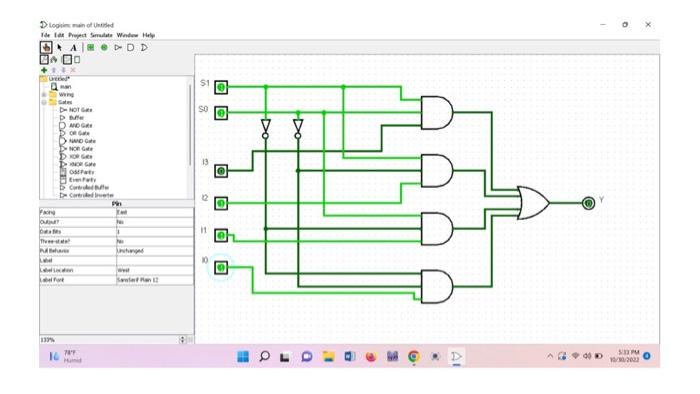The image size is (700, 394).
Task: Pick the round output pin tool
Action: pyautogui.click(x=104, y=47)
